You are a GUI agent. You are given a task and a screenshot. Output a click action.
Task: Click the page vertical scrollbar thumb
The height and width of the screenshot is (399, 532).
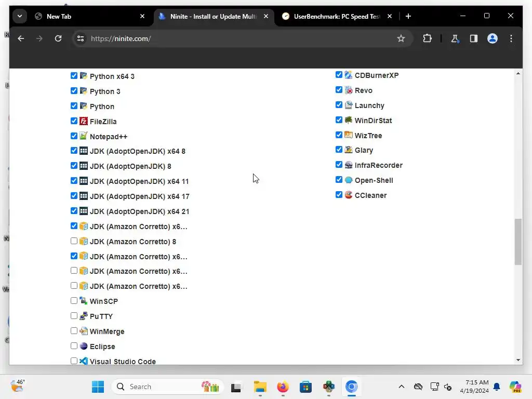(x=518, y=242)
